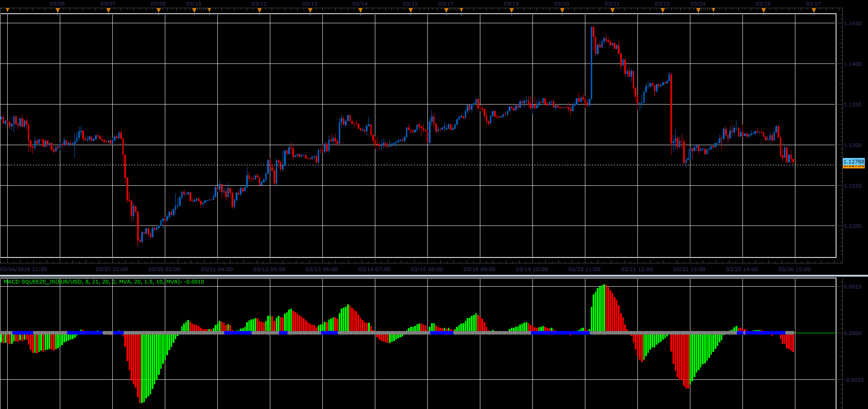Image resolution: width=868 pixels, height=409 pixels.
Task: Click the 03/22 13:00 time label
Action: [689, 269]
